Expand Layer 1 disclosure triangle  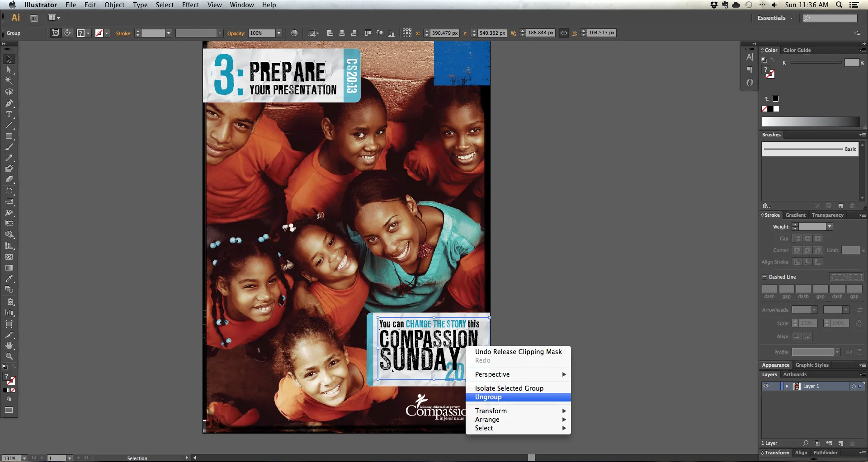coord(787,386)
